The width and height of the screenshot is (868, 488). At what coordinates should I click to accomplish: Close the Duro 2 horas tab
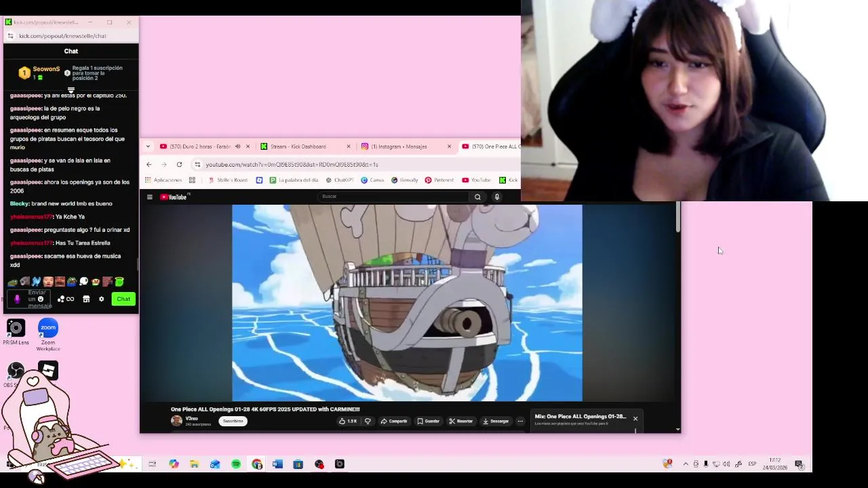[x=248, y=146]
